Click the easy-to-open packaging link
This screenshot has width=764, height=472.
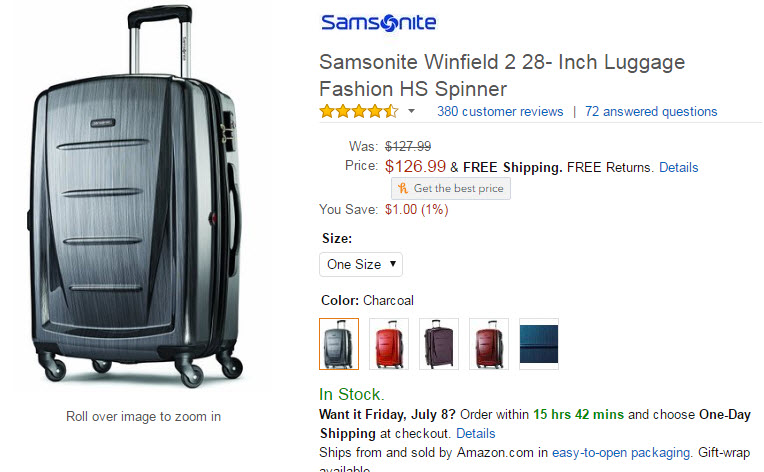(621, 452)
